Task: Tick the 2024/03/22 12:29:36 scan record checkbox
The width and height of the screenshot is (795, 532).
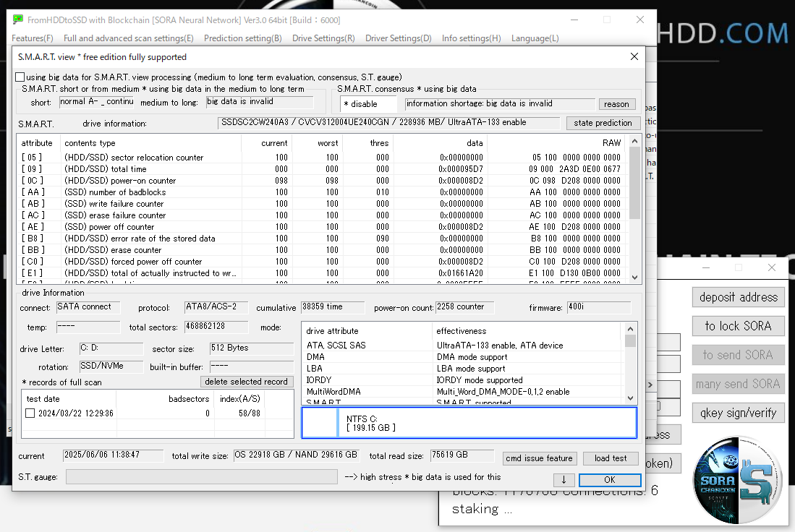Action: click(30, 413)
